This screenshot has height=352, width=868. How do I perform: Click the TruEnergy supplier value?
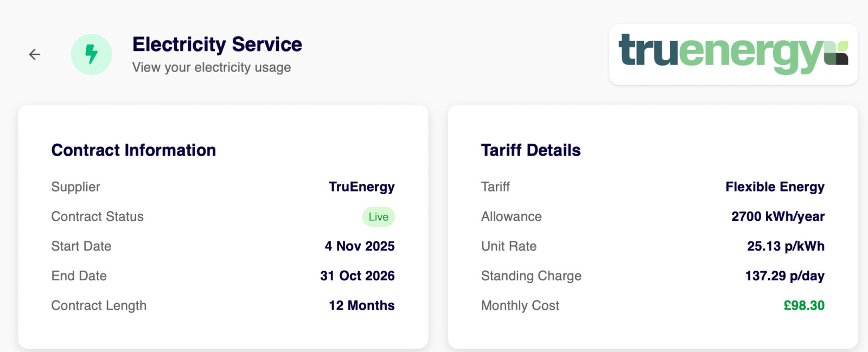coord(361,187)
